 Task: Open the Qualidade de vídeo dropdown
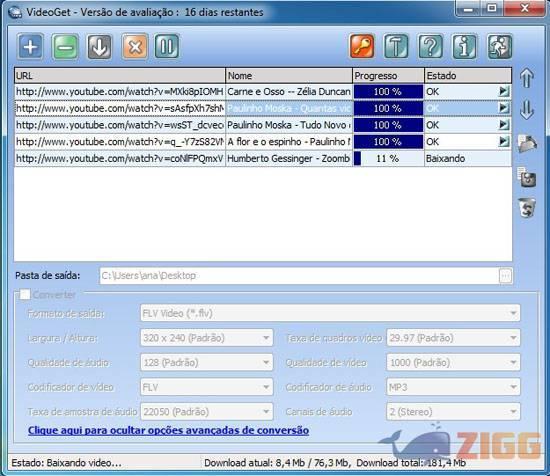453,362
